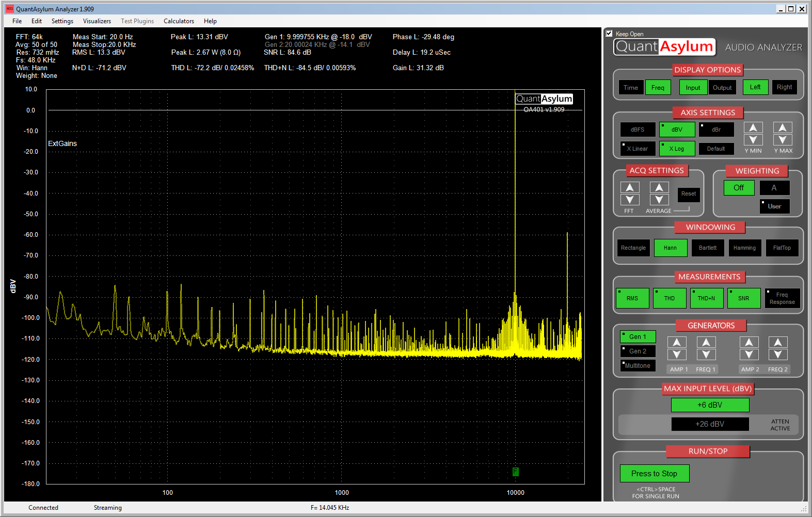Viewport: 812px width, 517px height.
Task: Click Press to Stop button
Action: pos(655,474)
